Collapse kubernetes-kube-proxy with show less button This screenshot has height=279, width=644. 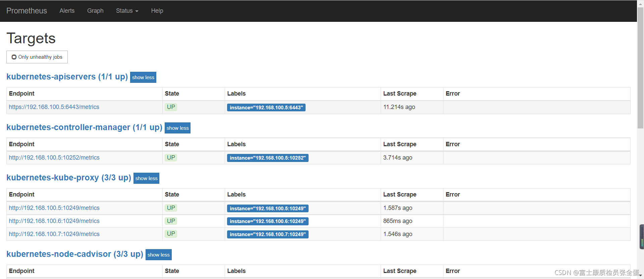(x=147, y=178)
